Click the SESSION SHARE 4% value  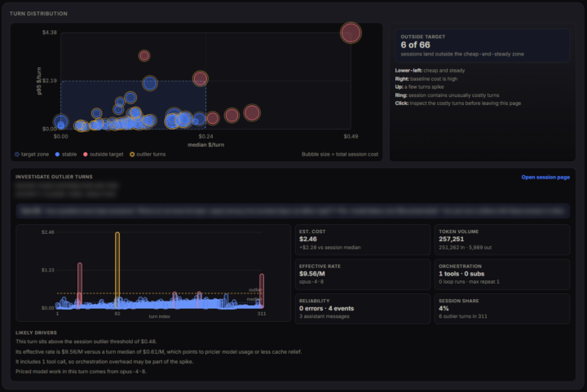coord(444,309)
